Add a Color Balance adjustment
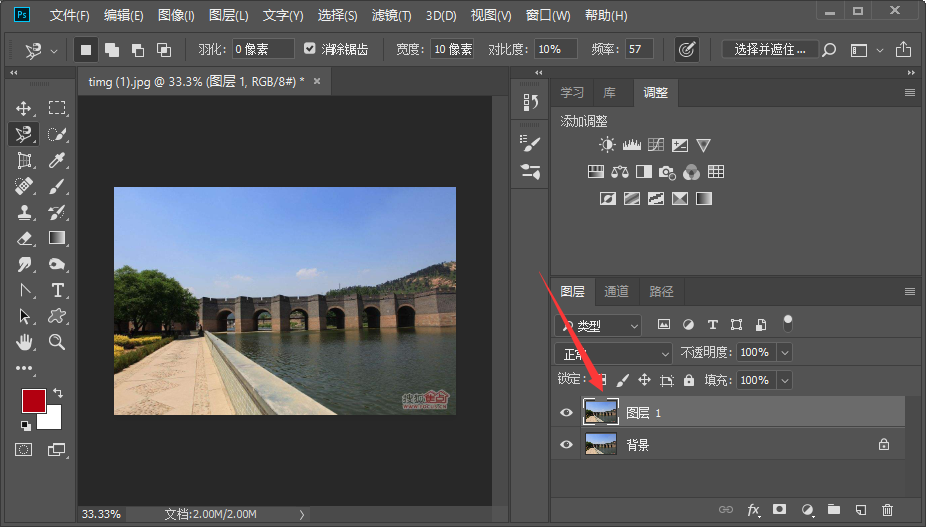 [x=620, y=172]
